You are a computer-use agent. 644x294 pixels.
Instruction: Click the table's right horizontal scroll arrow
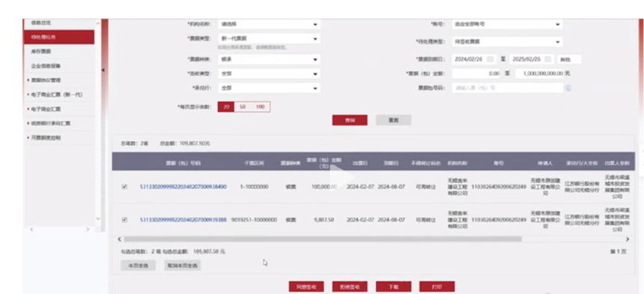point(628,239)
